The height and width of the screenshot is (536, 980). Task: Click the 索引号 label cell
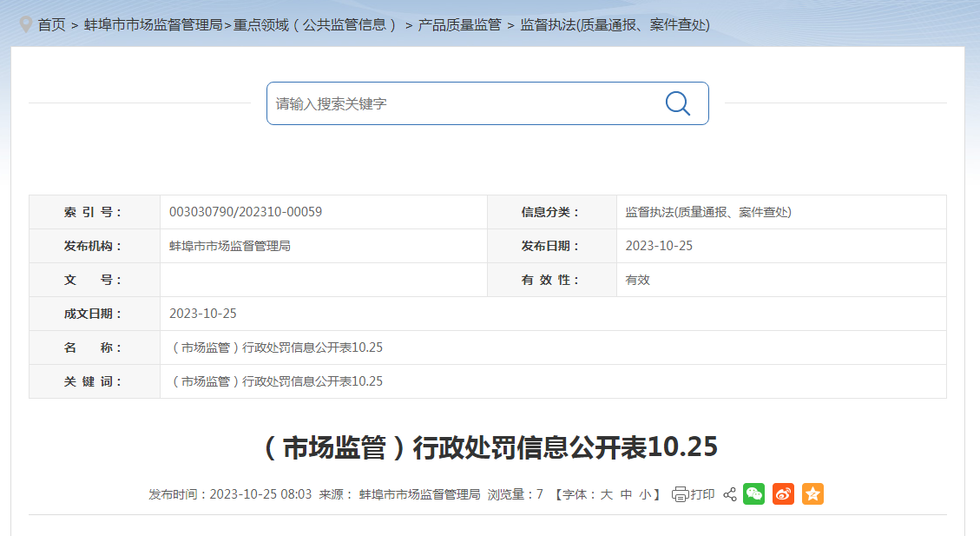[x=95, y=212]
